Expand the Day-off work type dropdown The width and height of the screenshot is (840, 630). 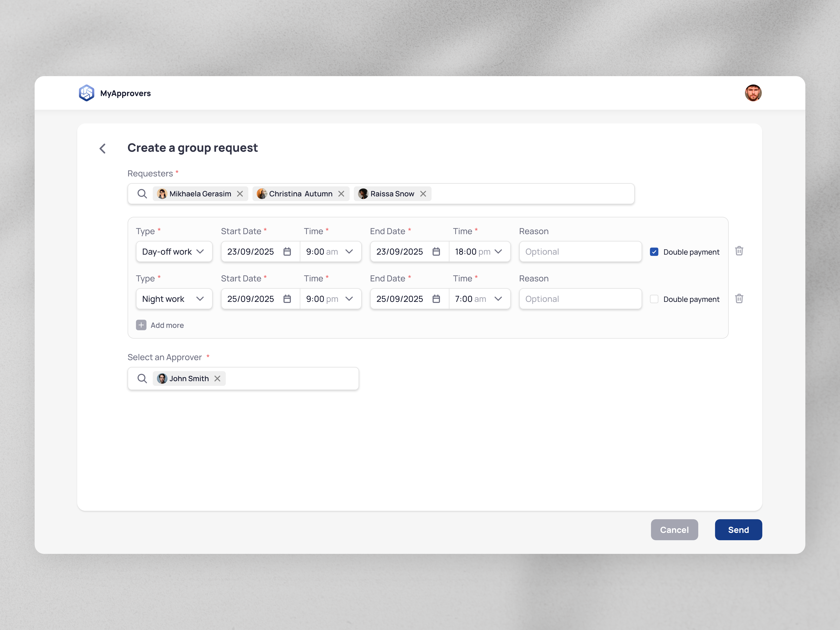coord(174,251)
